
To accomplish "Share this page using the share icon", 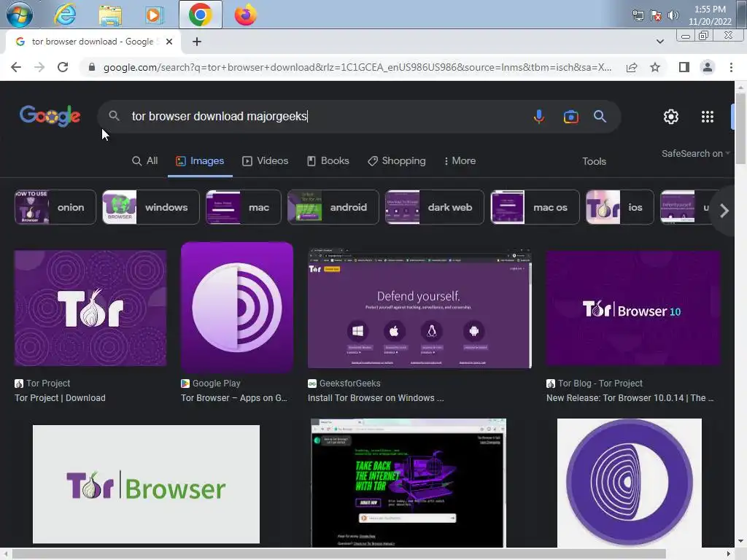I will tap(632, 67).
